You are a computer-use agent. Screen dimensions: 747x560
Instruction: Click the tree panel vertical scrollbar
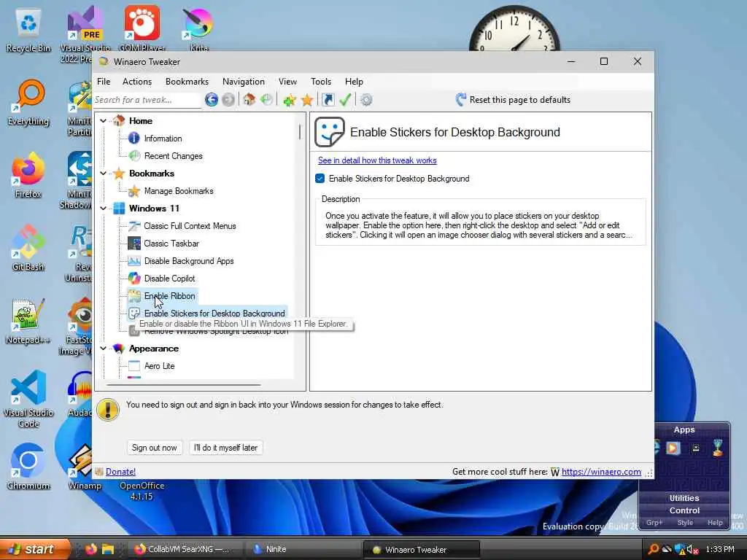(300, 132)
